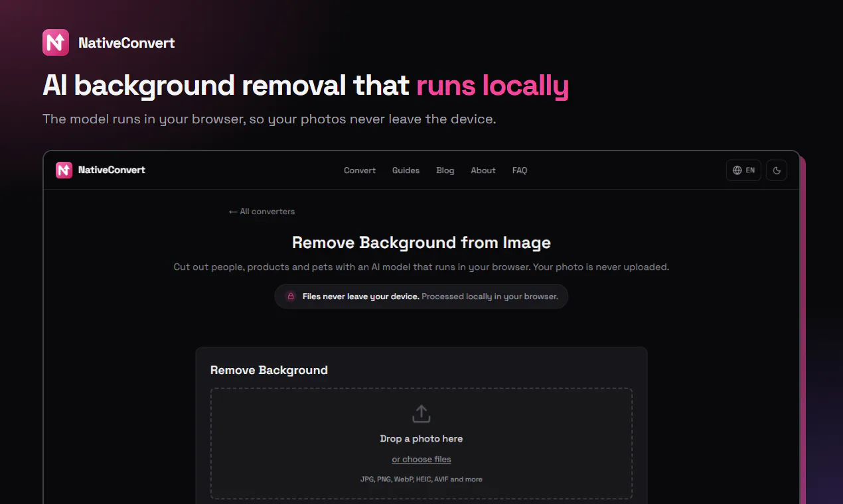Click the 'Files never leave your device.' text
Image resolution: width=843 pixels, height=504 pixels.
[x=360, y=296]
